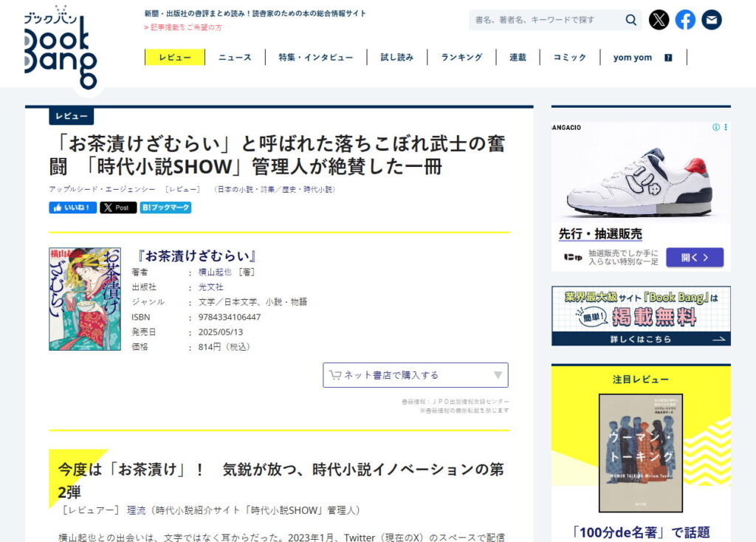Click the ウーマン・トーキング book cover
This screenshot has height=542, width=756.
[641, 453]
